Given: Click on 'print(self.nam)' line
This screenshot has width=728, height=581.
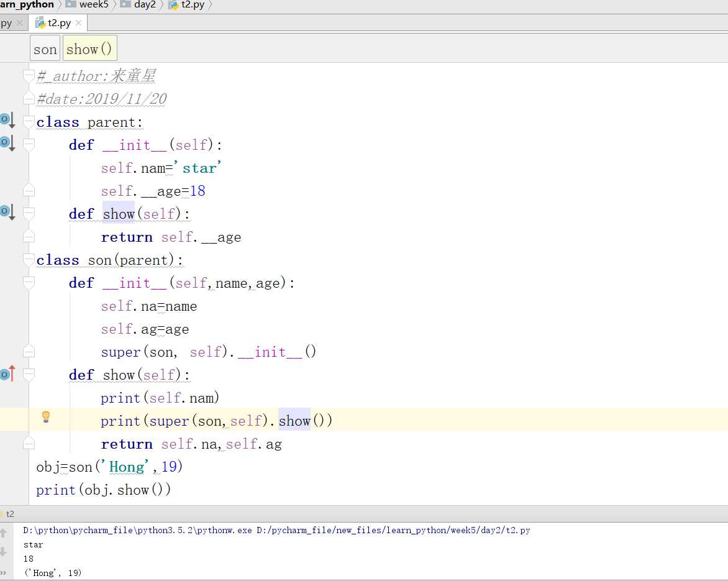Looking at the screenshot, I should [160, 398].
